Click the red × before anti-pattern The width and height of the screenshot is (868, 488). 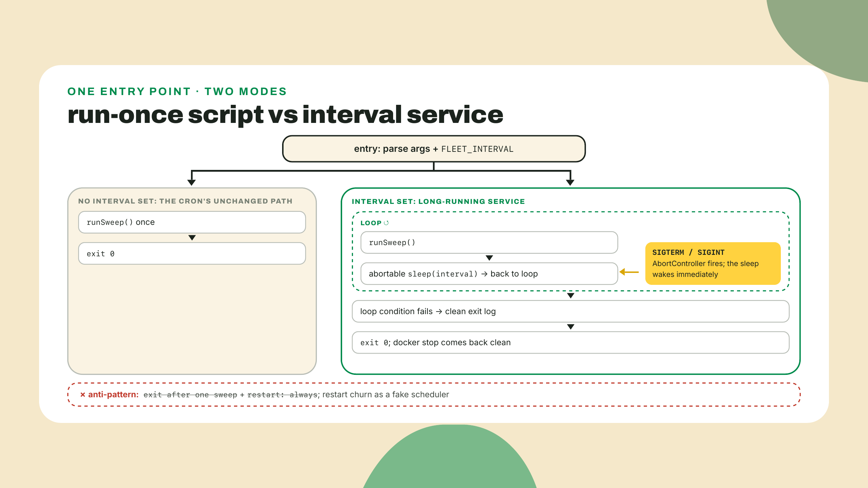point(83,395)
